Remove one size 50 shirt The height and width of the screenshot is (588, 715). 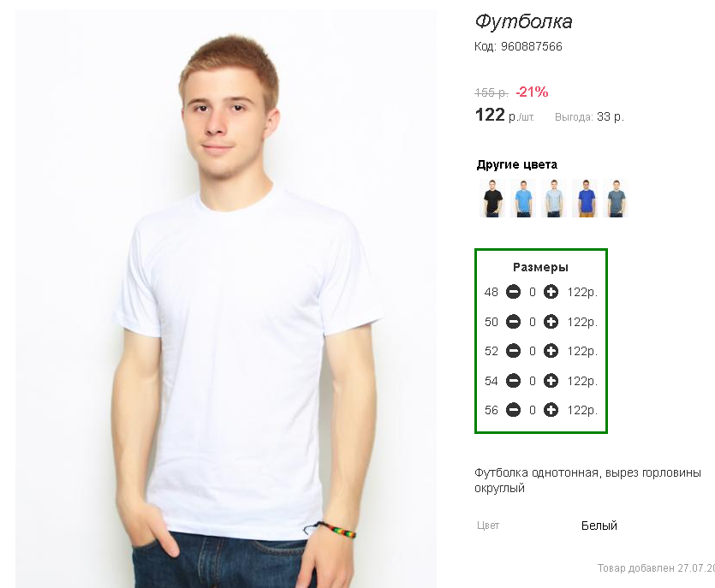point(514,322)
